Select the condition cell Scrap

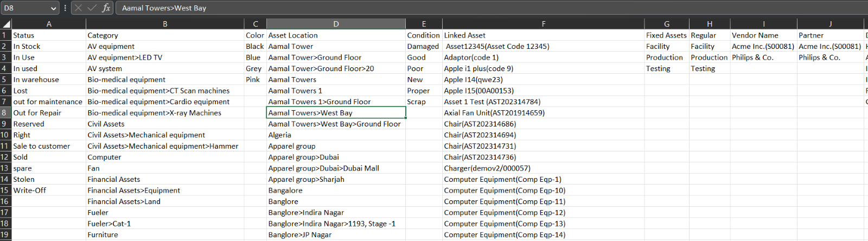pyautogui.click(x=424, y=102)
